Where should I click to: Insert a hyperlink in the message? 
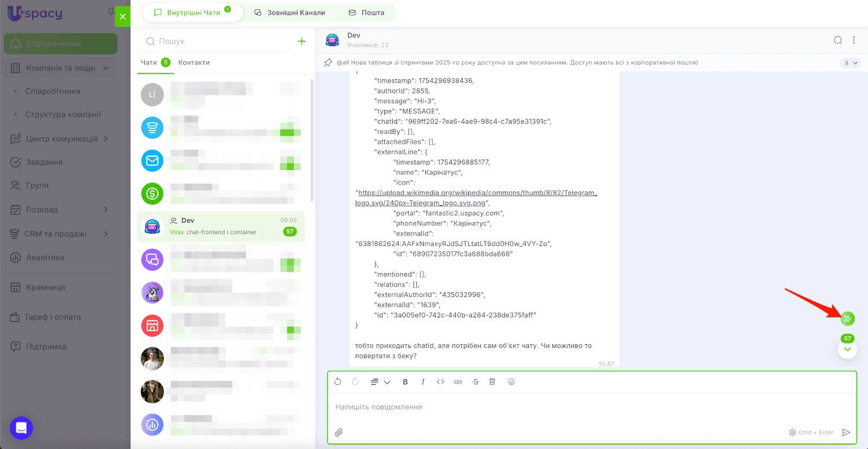click(x=458, y=382)
